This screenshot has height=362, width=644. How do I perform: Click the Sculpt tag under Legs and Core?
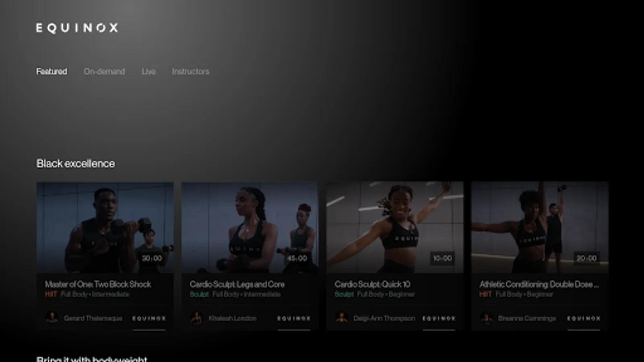click(x=199, y=294)
